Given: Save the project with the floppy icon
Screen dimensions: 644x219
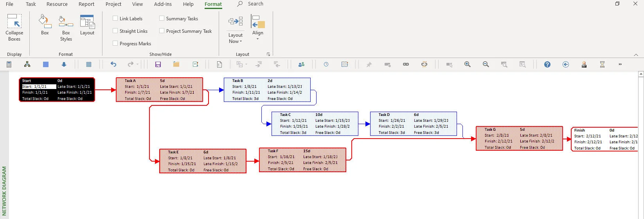Looking at the screenshot, I should (x=158, y=64).
